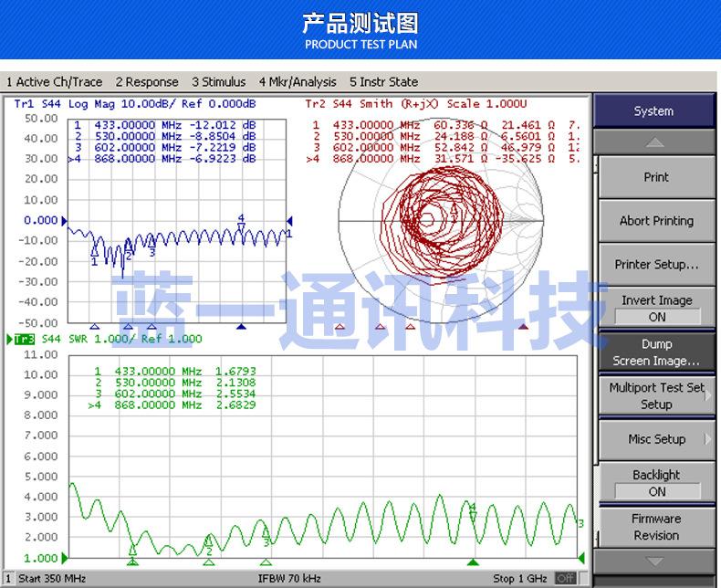The width and height of the screenshot is (721, 588).
Task: Click the marker 1 triangle under Tr1 axis
Action: pos(94,327)
